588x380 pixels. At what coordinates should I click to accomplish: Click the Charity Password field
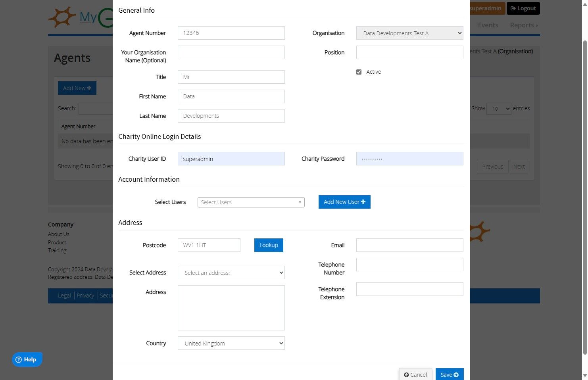coord(410,159)
